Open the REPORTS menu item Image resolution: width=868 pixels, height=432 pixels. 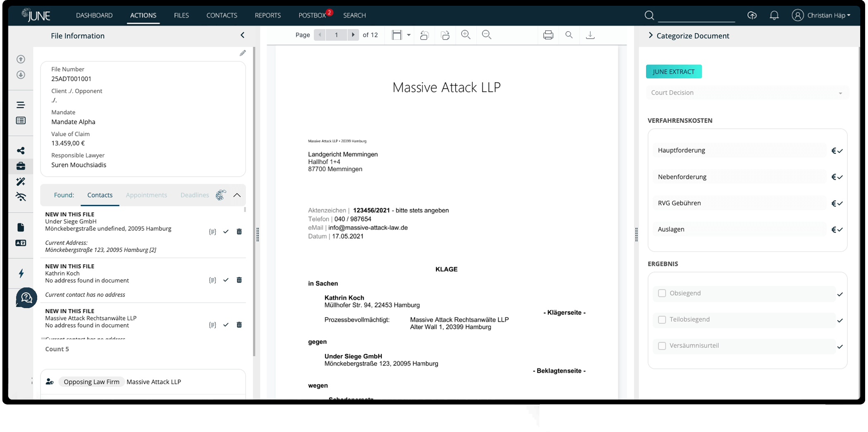267,15
